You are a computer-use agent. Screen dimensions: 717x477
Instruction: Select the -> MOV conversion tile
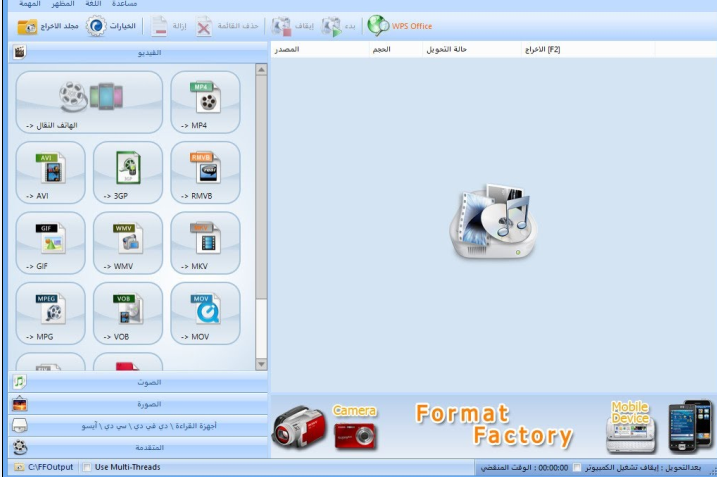tap(205, 313)
